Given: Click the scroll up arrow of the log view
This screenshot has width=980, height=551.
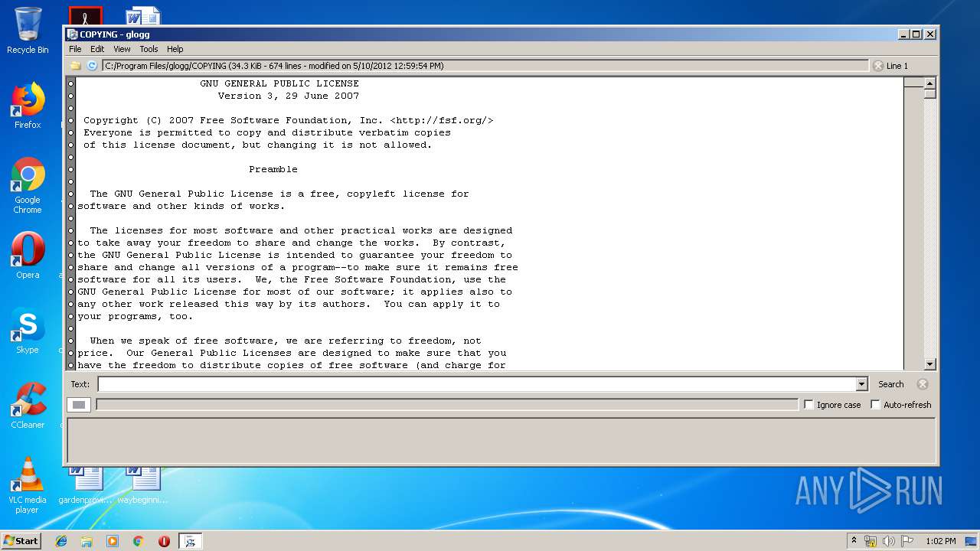Looking at the screenshot, I should 930,83.
